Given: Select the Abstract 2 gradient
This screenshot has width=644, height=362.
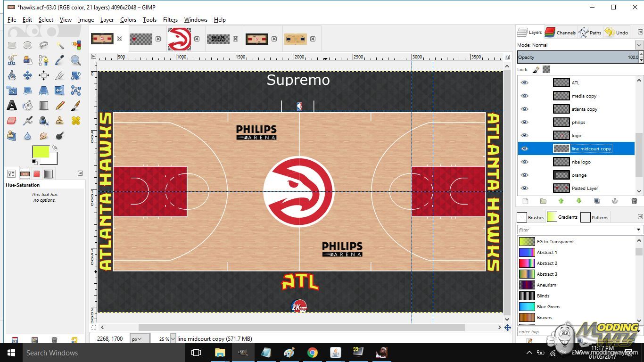Looking at the screenshot, I should click(547, 263).
